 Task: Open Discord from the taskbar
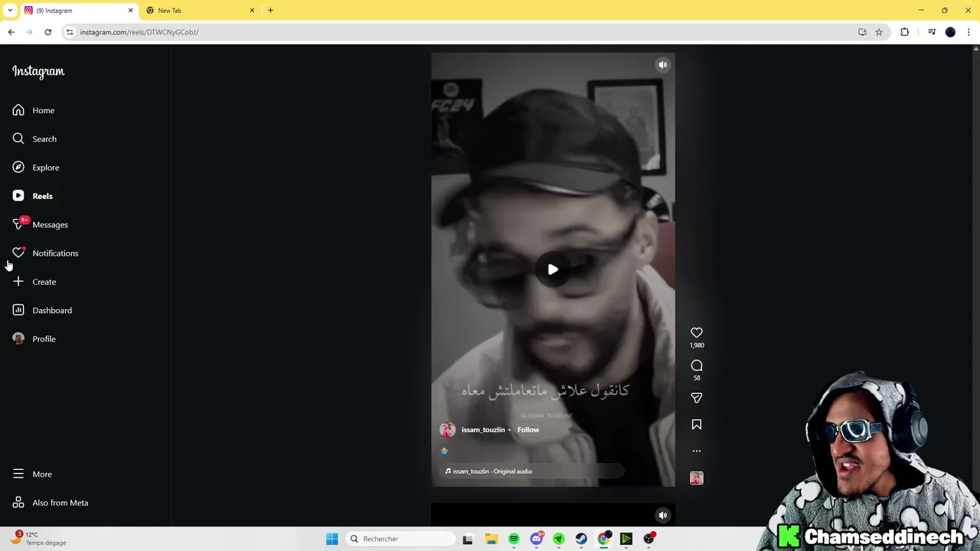[x=537, y=539]
